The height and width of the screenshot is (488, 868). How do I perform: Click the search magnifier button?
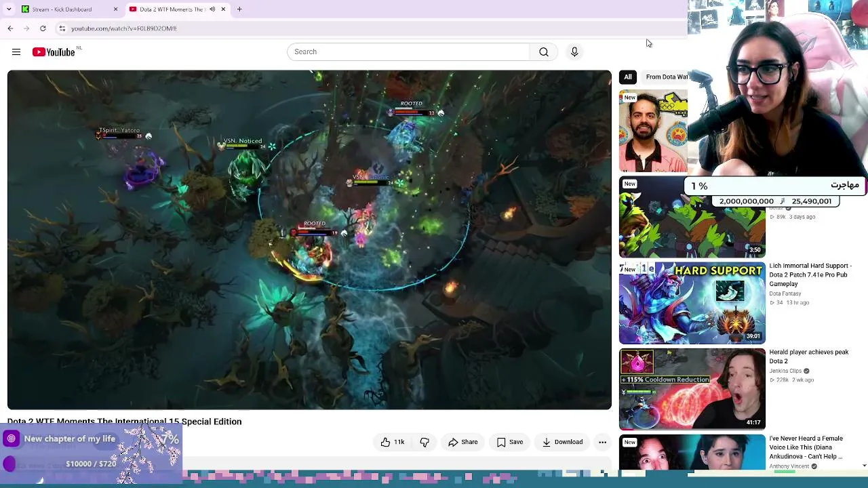544,52
